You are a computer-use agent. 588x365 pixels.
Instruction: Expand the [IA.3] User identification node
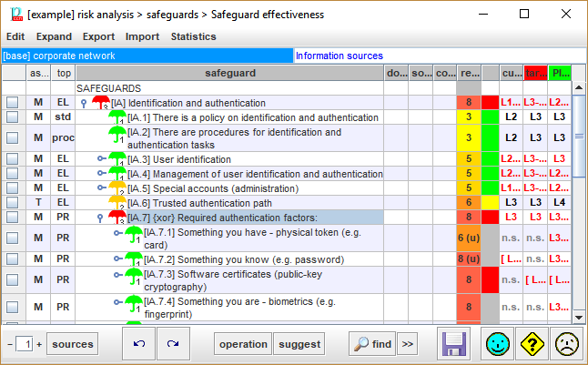click(101, 159)
